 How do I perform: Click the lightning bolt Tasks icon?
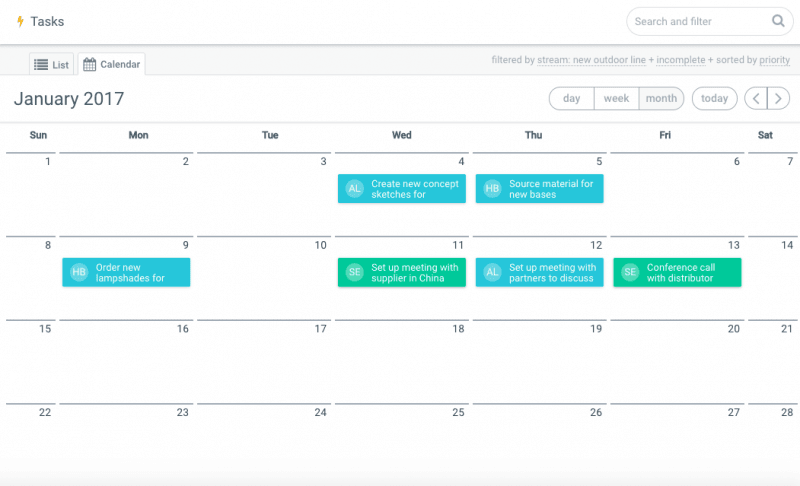tap(20, 21)
